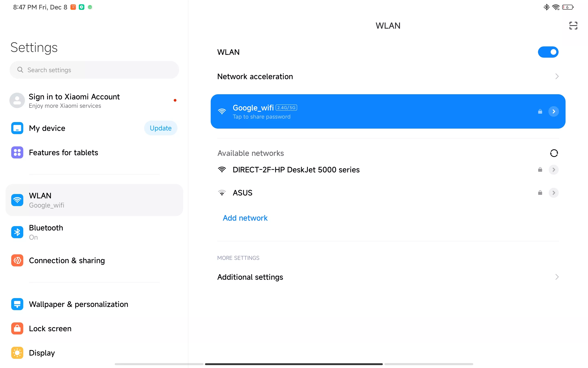Click the lock icon on ASUS network
This screenshot has width=588, height=368.
point(540,193)
